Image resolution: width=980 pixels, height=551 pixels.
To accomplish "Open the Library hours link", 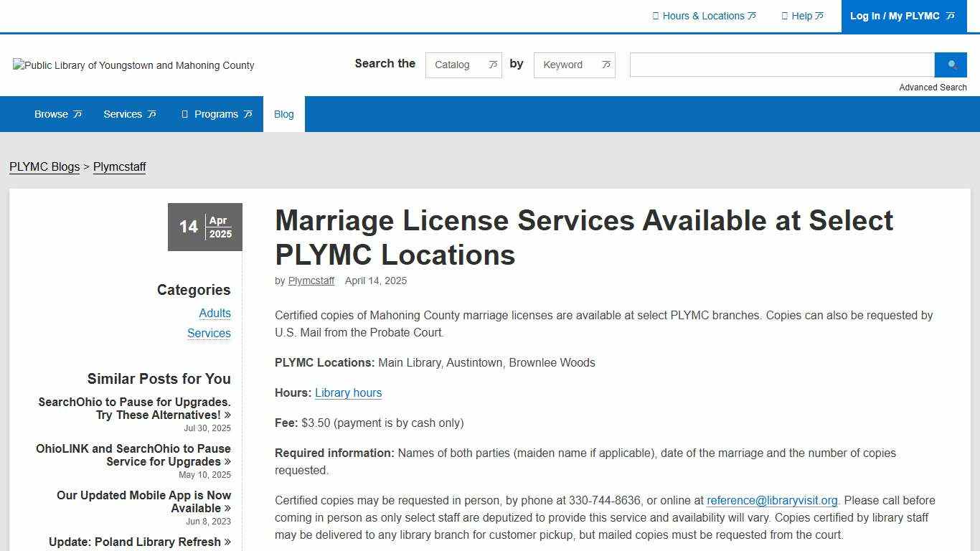I will coord(348,392).
